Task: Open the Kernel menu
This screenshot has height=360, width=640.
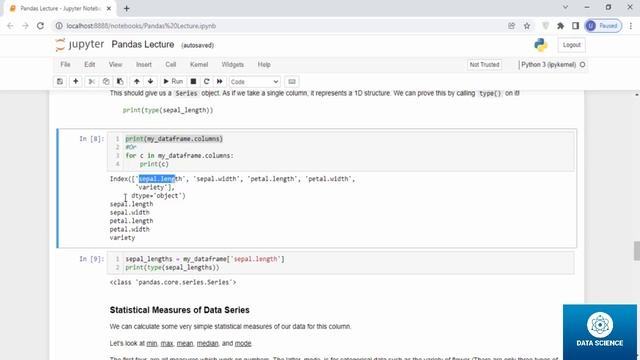Action: point(199,64)
